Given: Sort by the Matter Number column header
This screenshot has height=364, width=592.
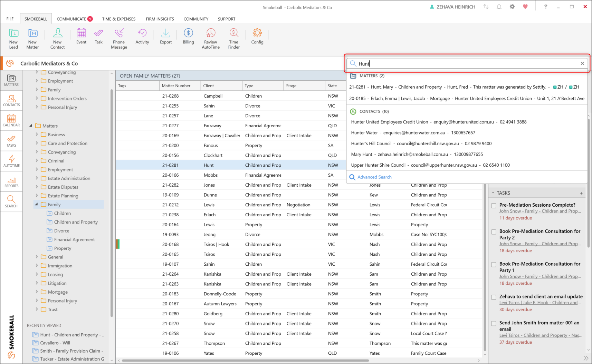Looking at the screenshot, I should point(180,86).
